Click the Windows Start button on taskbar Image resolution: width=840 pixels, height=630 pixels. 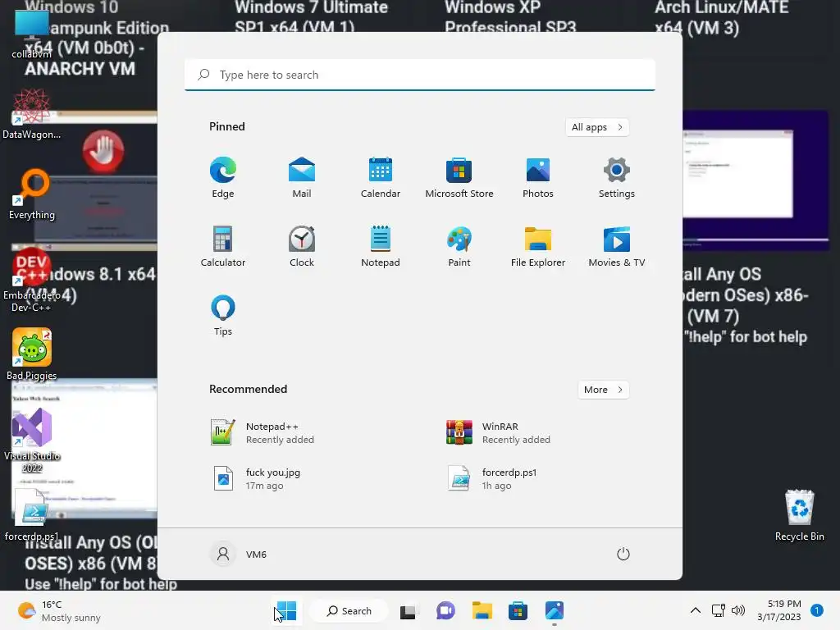286,610
